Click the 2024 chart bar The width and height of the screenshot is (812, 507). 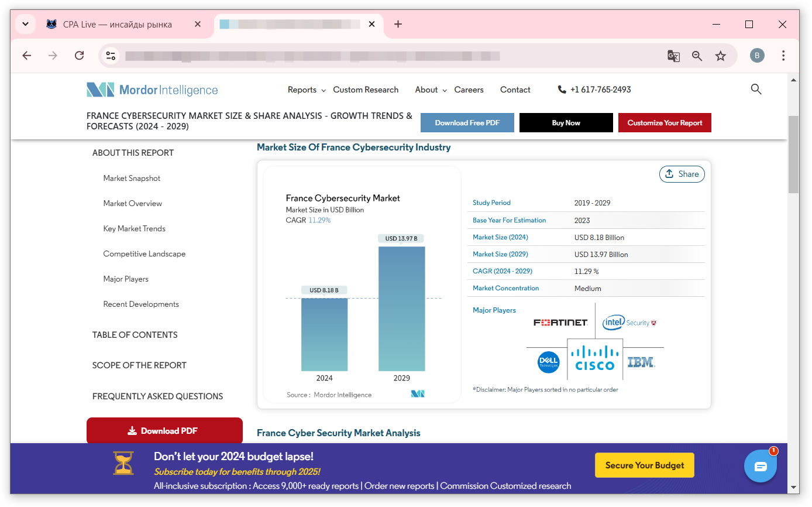point(324,334)
